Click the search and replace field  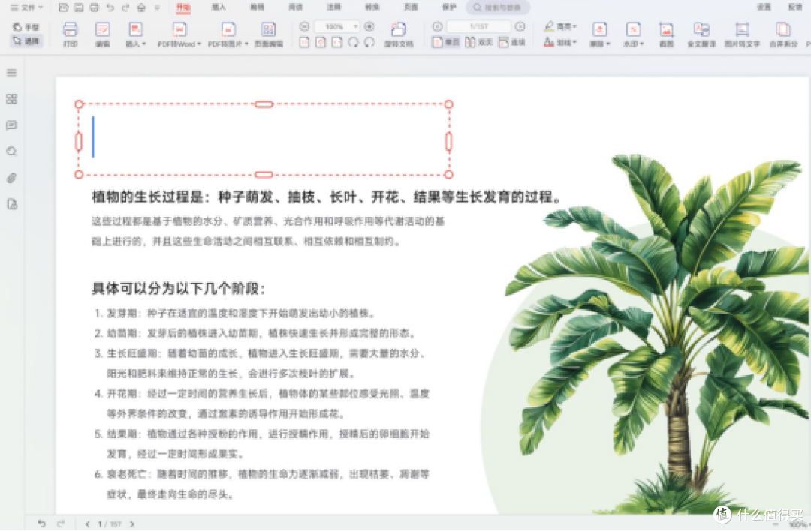click(498, 8)
